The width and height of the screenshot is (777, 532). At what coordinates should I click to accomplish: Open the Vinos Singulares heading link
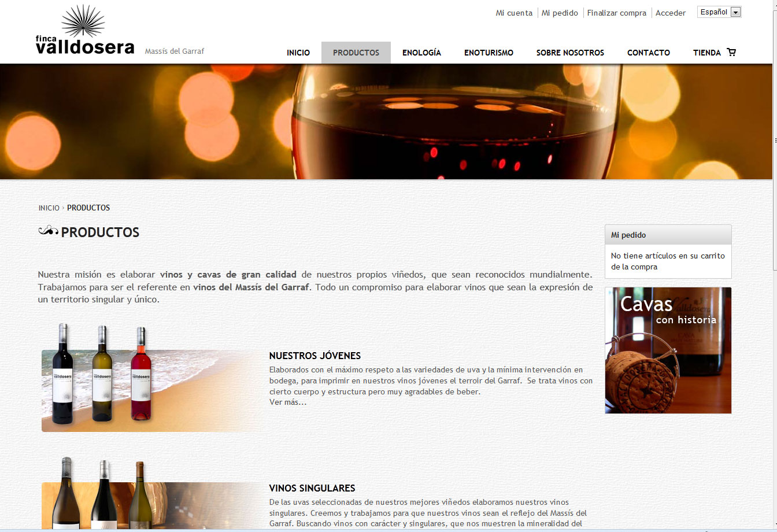(x=312, y=488)
